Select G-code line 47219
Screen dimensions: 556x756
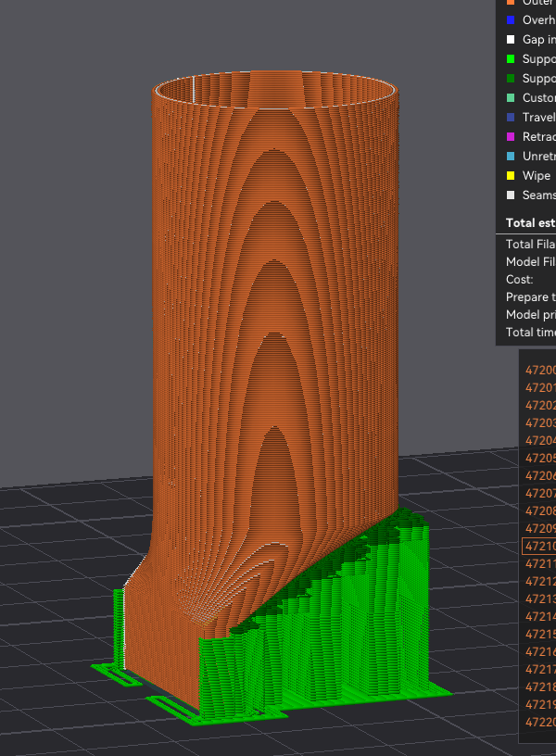(x=540, y=704)
